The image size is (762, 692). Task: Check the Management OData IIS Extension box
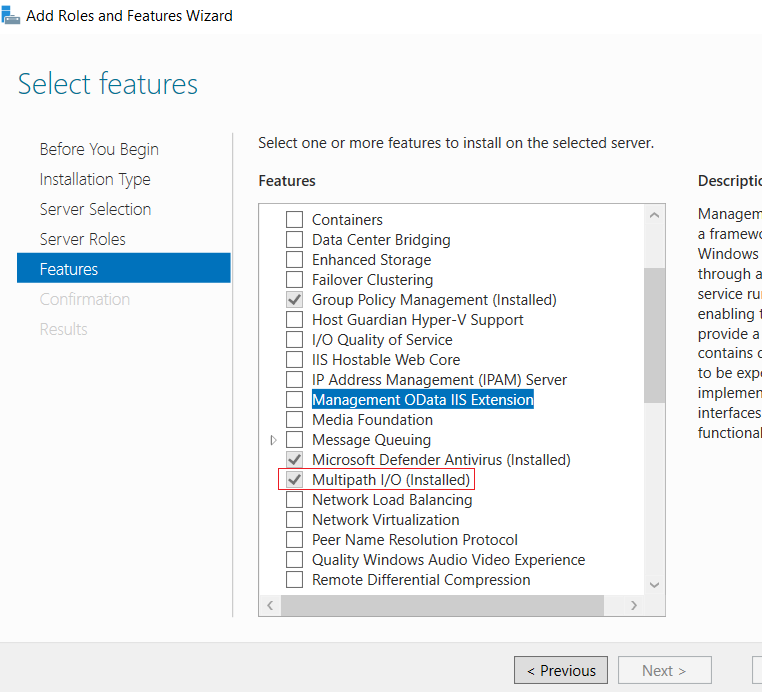294,399
